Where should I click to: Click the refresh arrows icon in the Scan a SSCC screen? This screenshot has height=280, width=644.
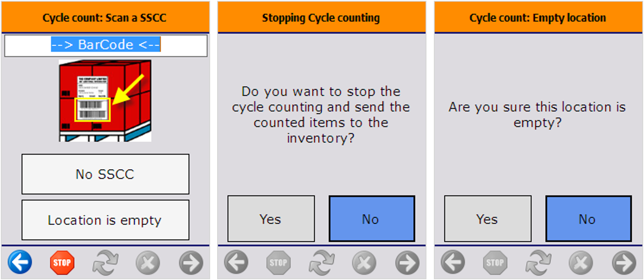(105, 262)
